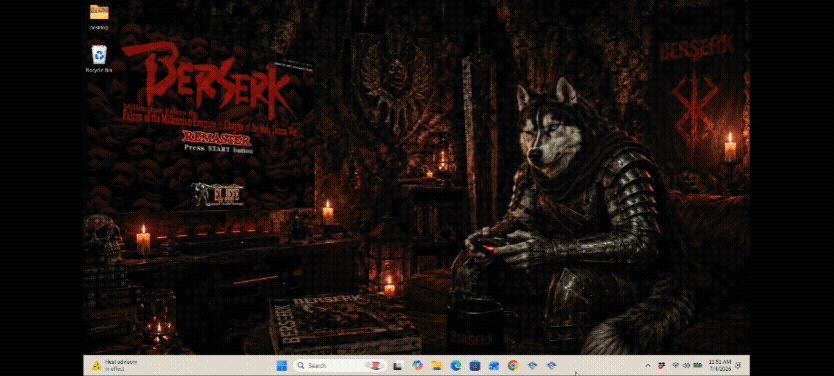Open the blue app icon left of Chrome
The width and height of the screenshot is (834, 376).
(494, 365)
